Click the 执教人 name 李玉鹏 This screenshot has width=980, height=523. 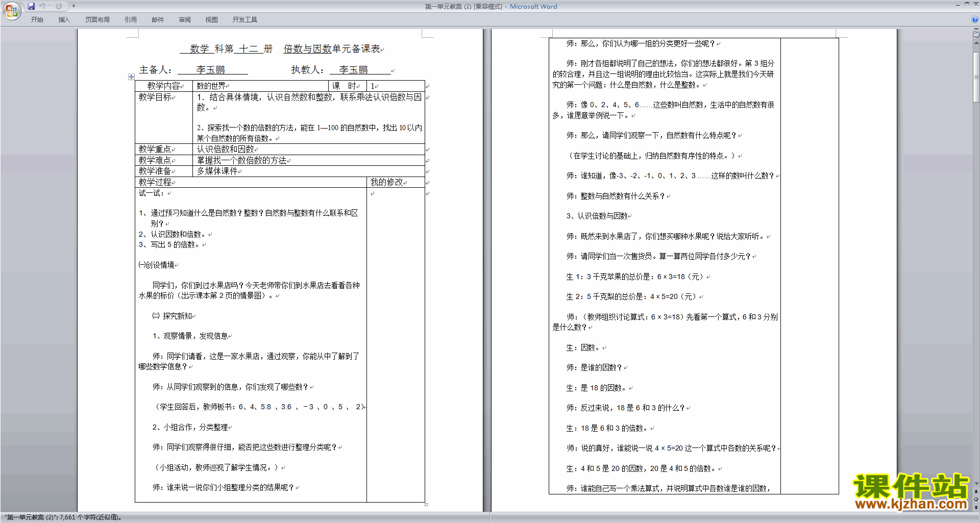click(353, 70)
